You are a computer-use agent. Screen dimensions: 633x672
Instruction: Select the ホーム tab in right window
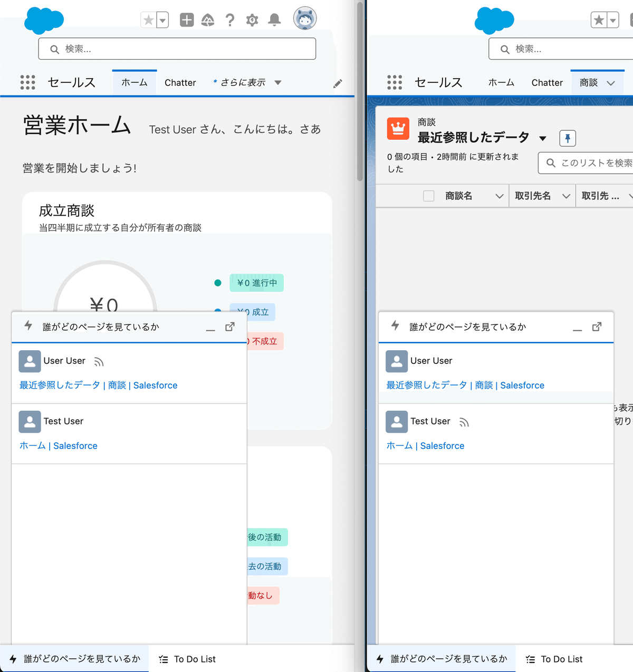coord(501,82)
